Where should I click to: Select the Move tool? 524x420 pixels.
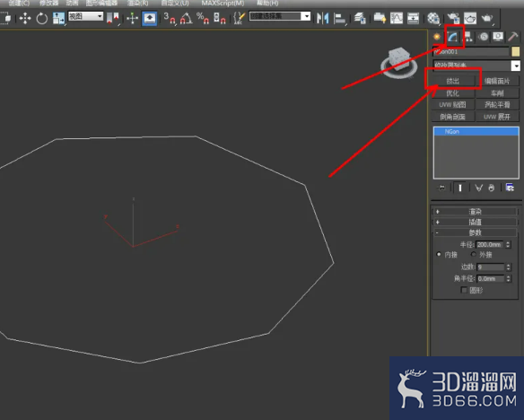25,18
